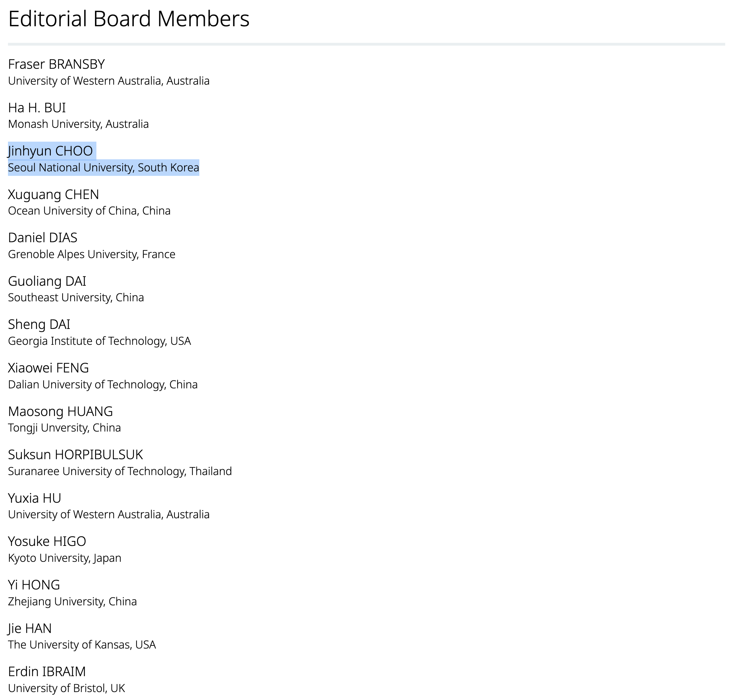
Task: Click Grenoble Alpes University, France text
Action: pos(92,254)
